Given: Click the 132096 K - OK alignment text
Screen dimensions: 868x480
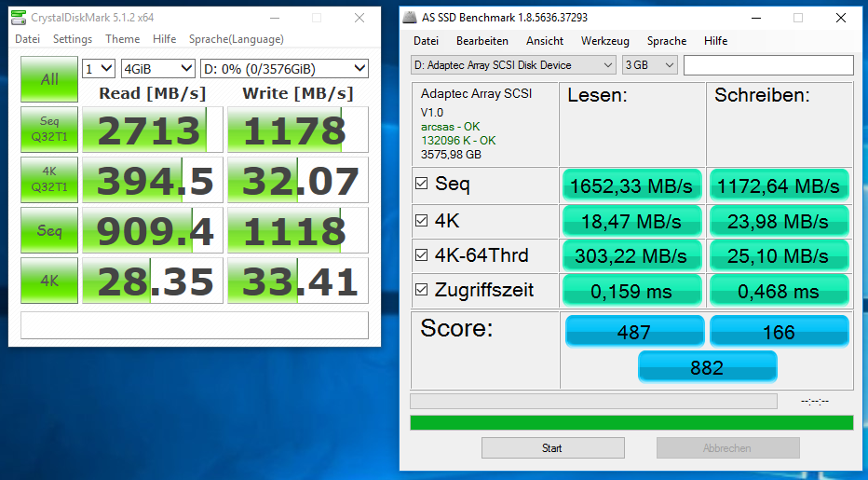Looking at the screenshot, I should [458, 140].
